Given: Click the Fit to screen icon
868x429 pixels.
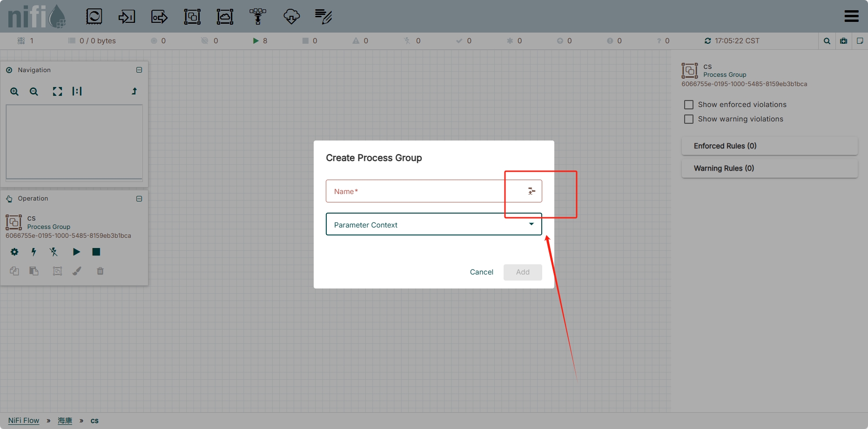Looking at the screenshot, I should coord(57,92).
